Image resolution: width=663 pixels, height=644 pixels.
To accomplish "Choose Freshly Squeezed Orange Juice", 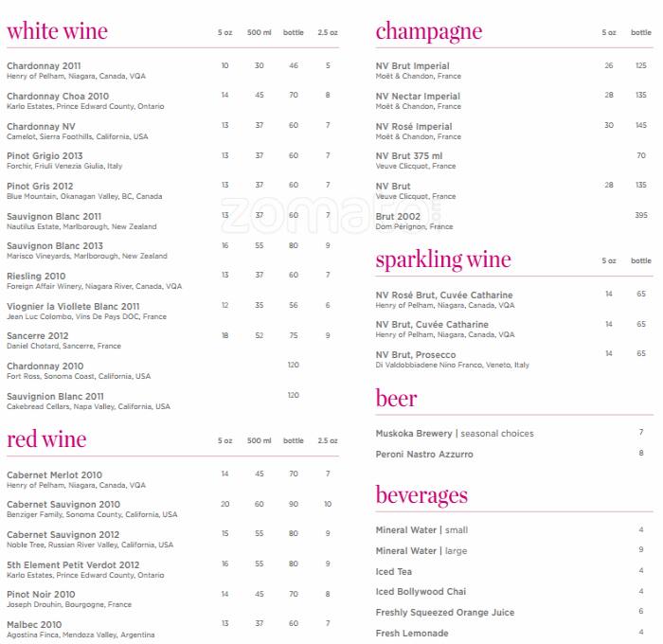I will (x=445, y=613).
